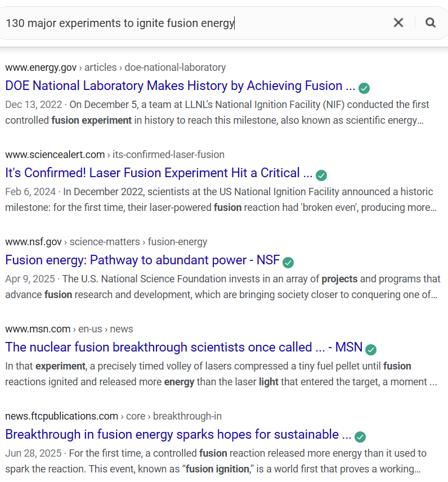Open 'It's Confirmed! Laser Fusion Experiment' link

tap(159, 173)
